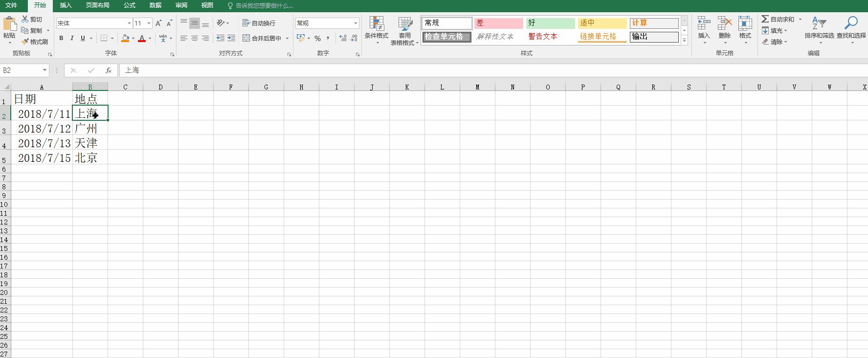Increase indent in the cell
Viewport: 868px width, 358px height.
(x=231, y=38)
